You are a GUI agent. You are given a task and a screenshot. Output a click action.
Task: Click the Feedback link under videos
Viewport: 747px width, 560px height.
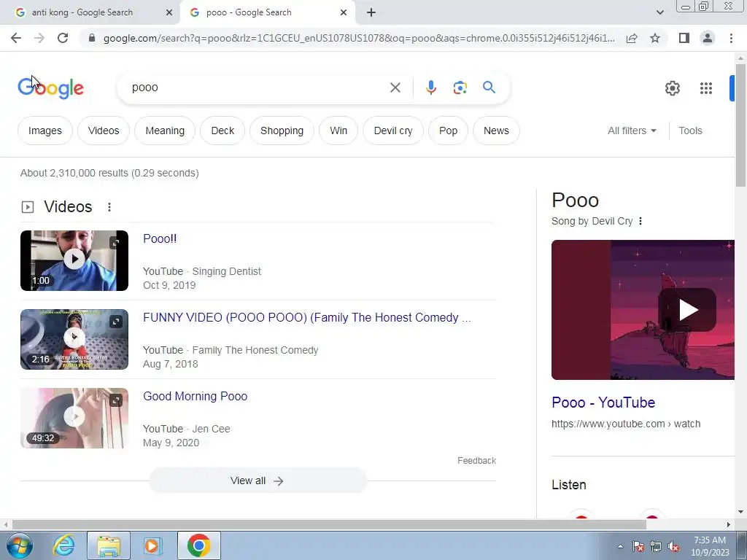477,461
